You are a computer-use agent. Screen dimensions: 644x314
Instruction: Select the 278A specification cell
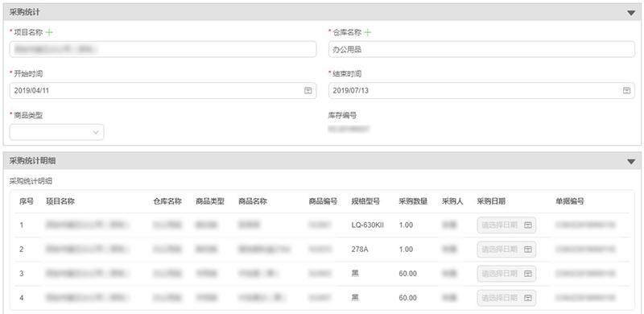coord(360,250)
